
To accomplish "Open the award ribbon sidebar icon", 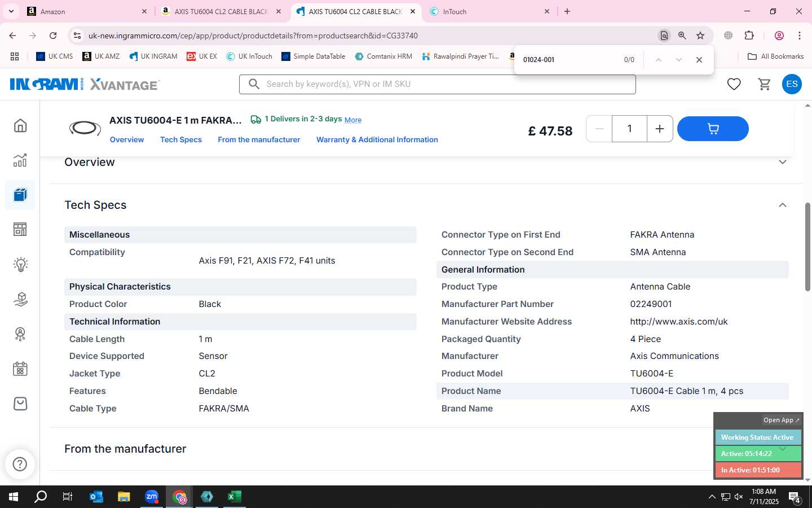I will 20,334.
